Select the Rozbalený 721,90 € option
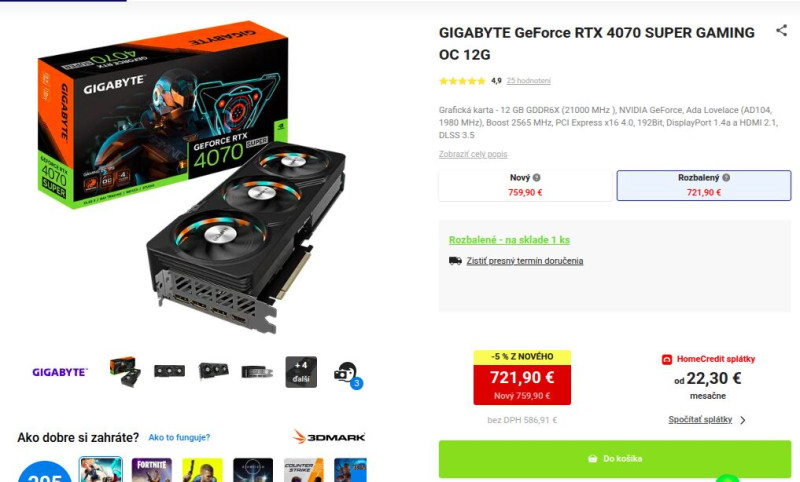This screenshot has height=482, width=800. 704,185
